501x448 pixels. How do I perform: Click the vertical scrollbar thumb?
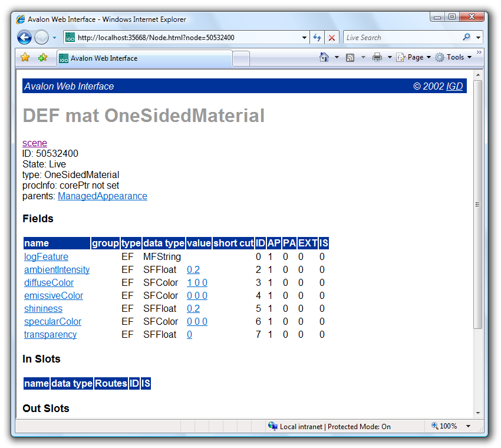478,205
